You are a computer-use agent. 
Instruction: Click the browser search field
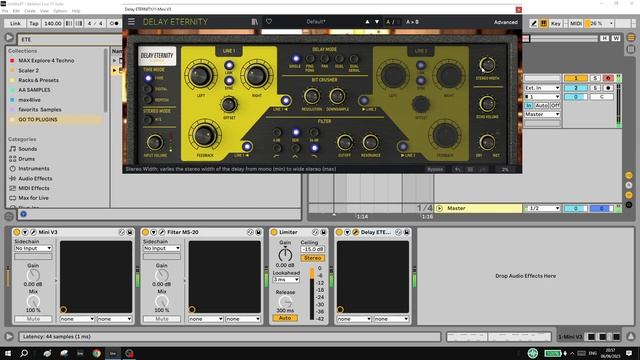[x=69, y=39]
